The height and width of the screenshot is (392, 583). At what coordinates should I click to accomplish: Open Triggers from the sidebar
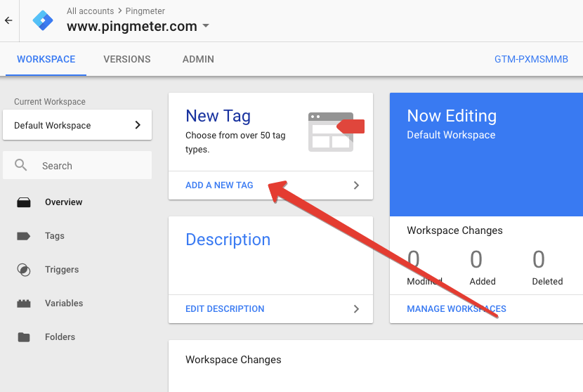62,269
